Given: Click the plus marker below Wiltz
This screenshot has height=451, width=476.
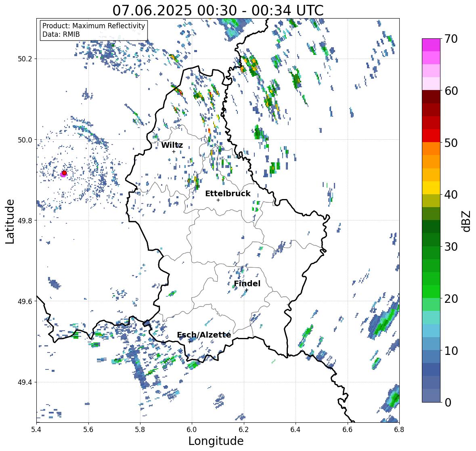Looking at the screenshot, I should click(174, 151).
